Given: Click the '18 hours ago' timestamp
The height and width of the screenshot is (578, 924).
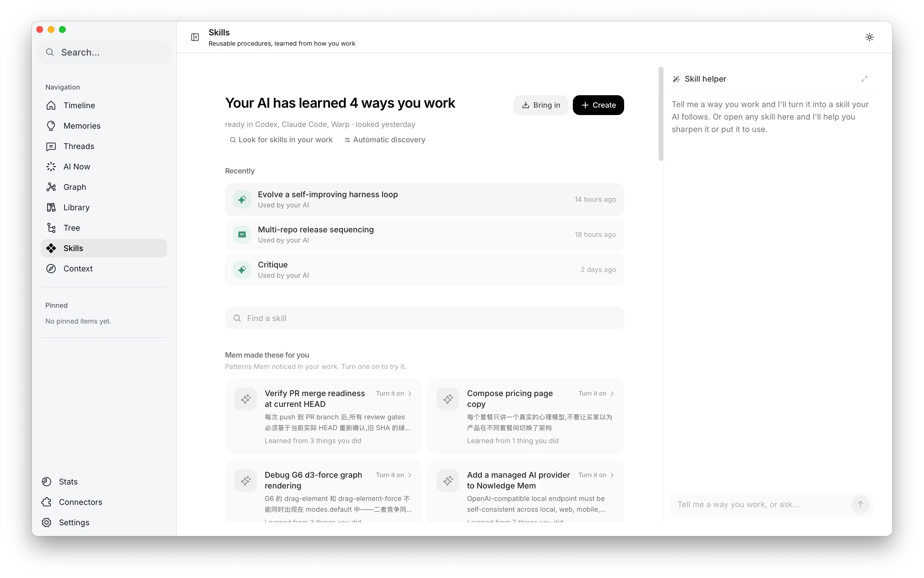Looking at the screenshot, I should point(595,234).
